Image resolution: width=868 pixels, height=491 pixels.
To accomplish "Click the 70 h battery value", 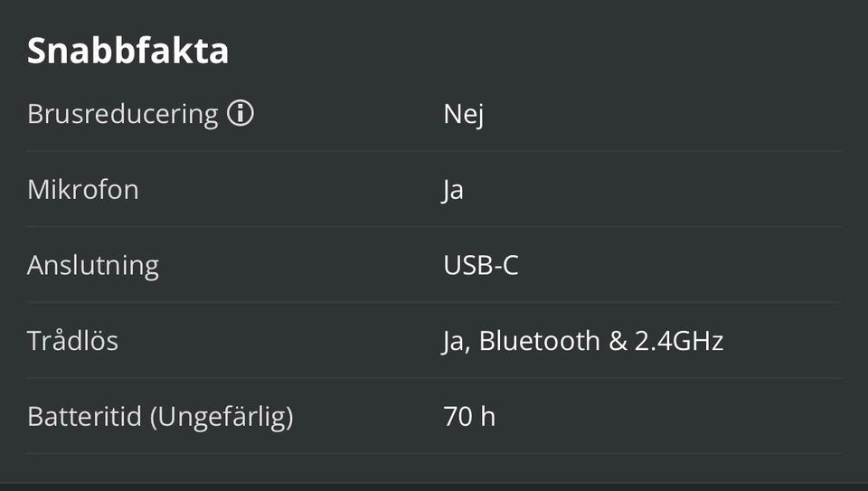I will [469, 417].
